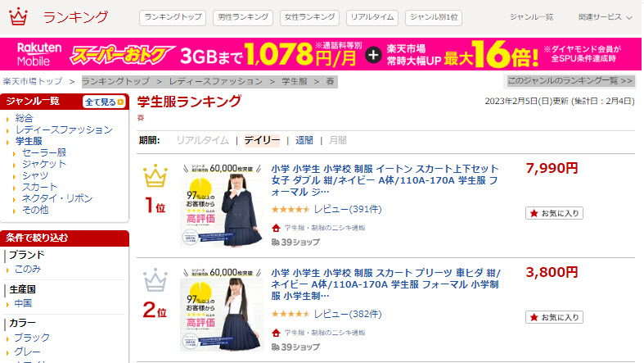This screenshot has height=363, width=644.
Task: Open the first ranked product thumbnail
Action: click(222, 205)
